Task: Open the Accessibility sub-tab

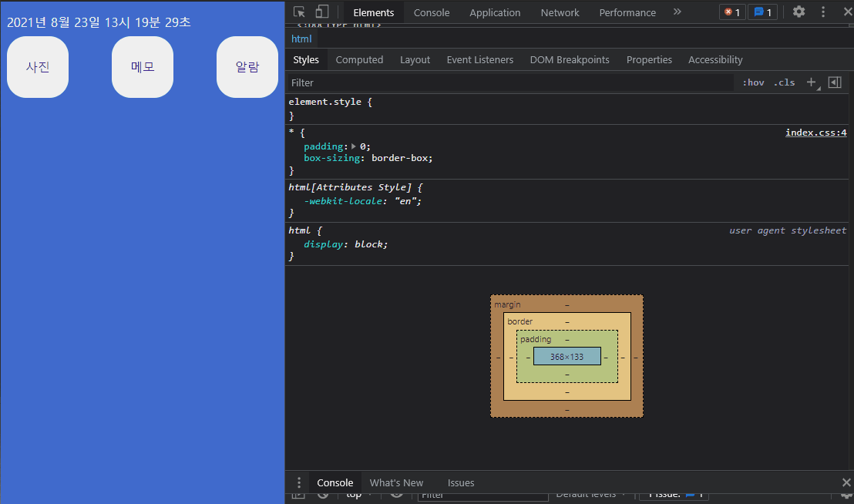Action: [716, 60]
